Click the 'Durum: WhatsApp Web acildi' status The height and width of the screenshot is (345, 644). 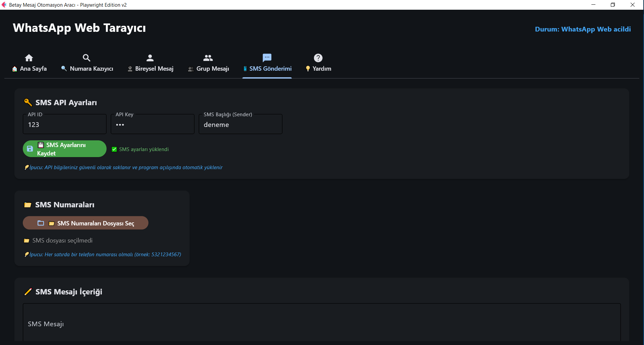[x=583, y=29]
